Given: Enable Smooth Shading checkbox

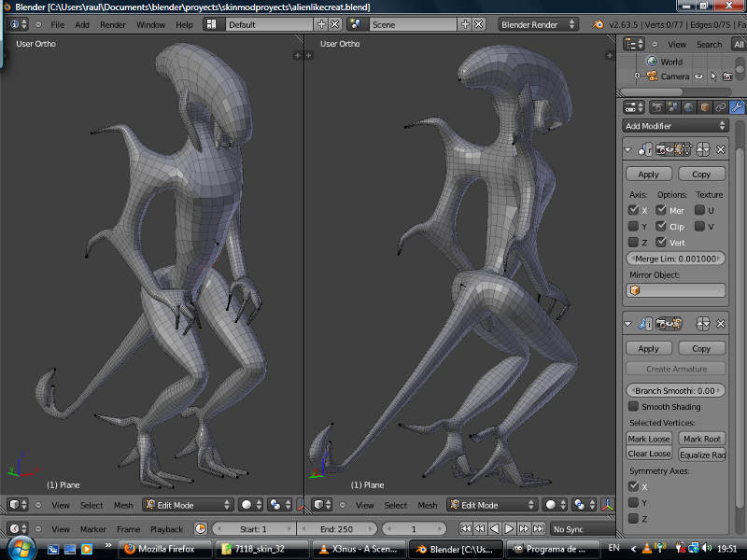Looking at the screenshot, I should 633,406.
